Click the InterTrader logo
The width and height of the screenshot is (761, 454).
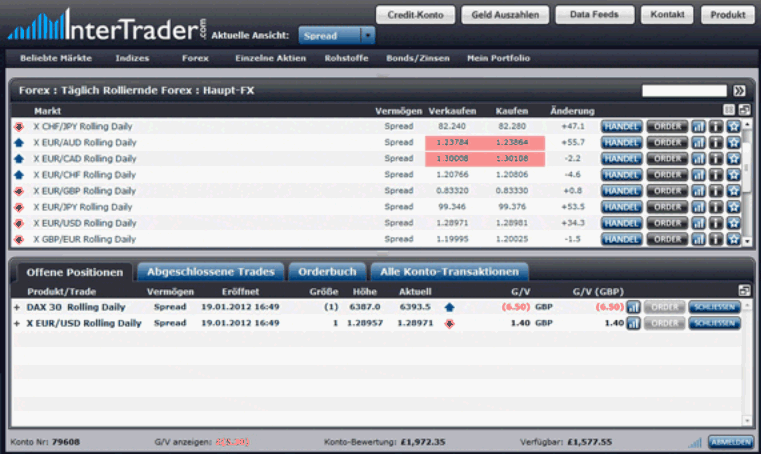click(x=107, y=25)
